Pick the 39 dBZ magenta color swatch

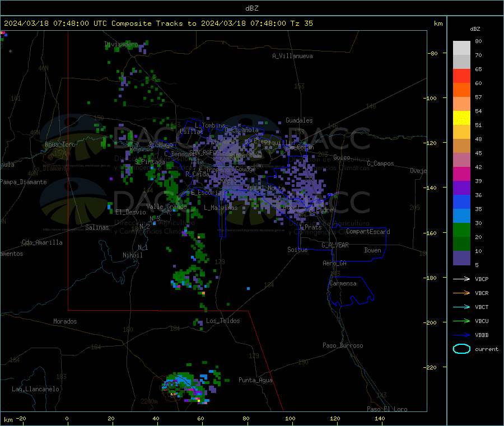point(461,174)
